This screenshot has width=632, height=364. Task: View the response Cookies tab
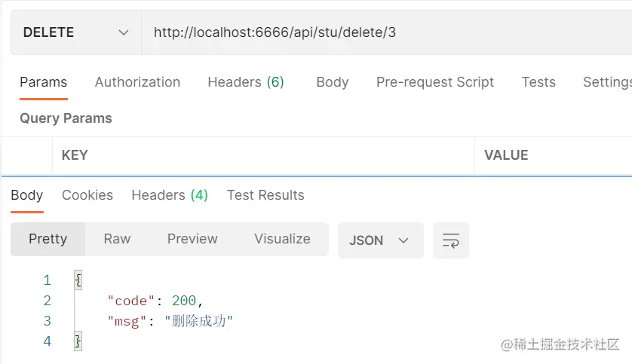point(87,195)
